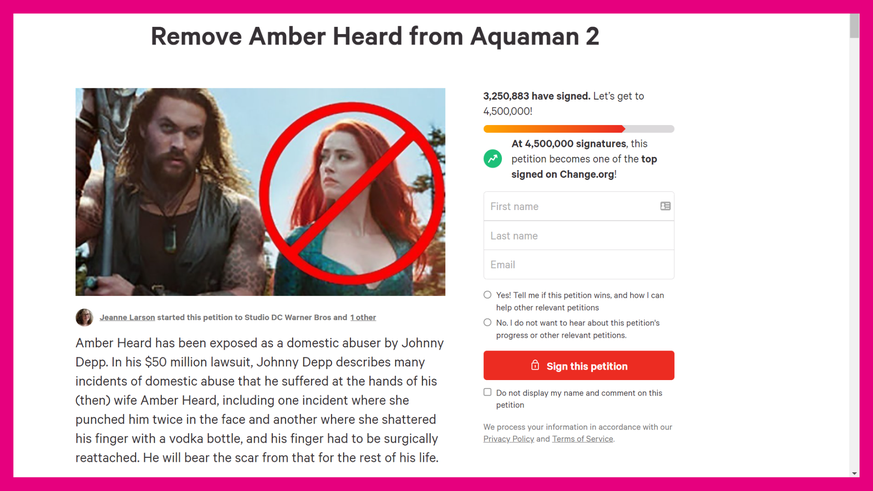Click Jeanne Larson's profile avatar
The image size is (873, 491).
point(84,317)
